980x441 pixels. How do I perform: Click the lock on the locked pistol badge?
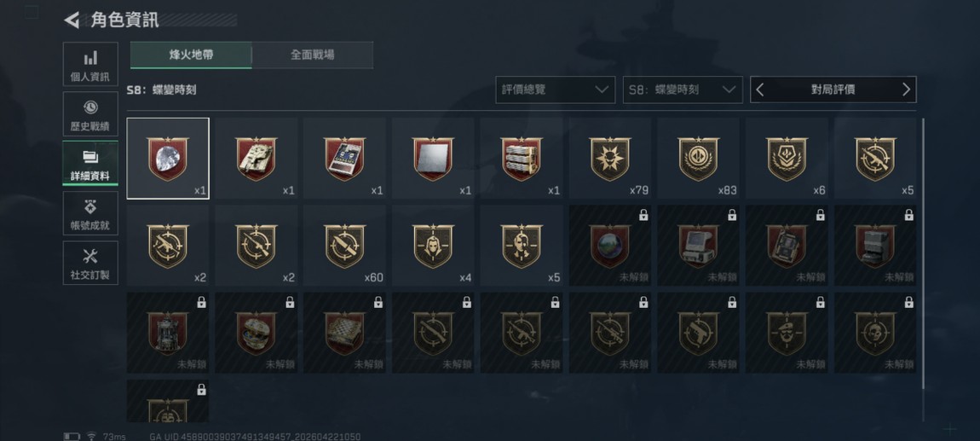[732, 303]
